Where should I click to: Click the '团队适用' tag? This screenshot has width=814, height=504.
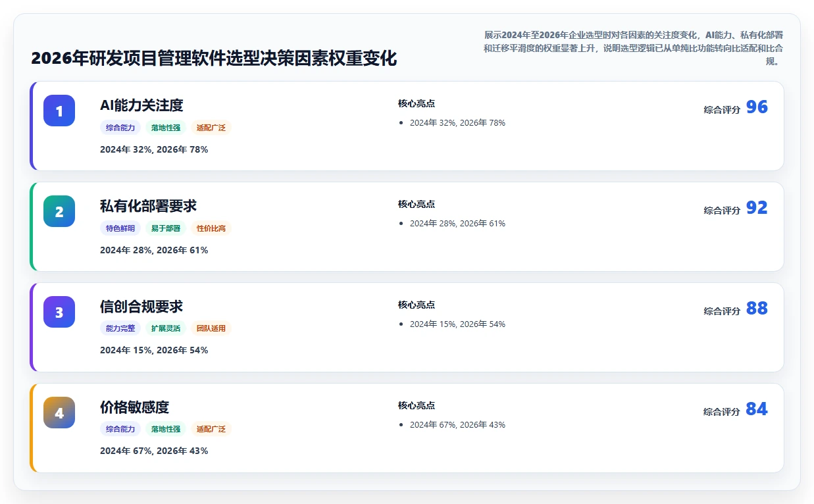tap(211, 328)
